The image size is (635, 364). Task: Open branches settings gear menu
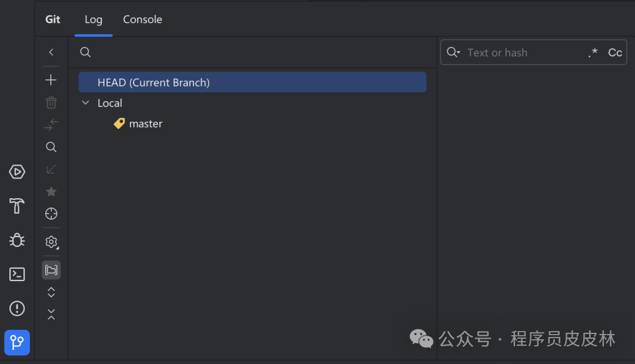point(51,242)
